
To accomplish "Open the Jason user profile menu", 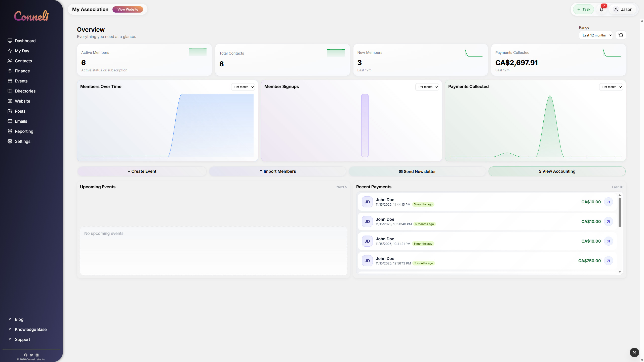I will tap(623, 9).
